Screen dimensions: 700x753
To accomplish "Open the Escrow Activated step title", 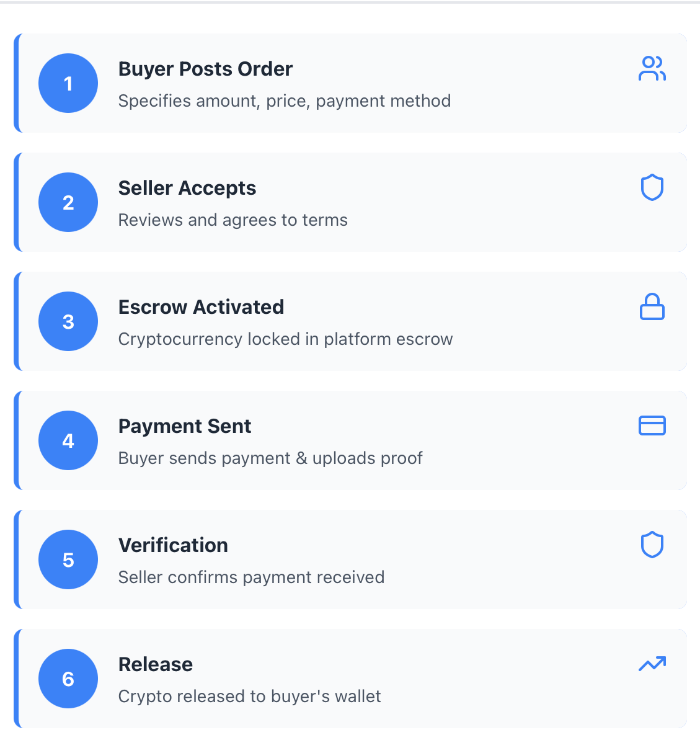I will [x=201, y=307].
